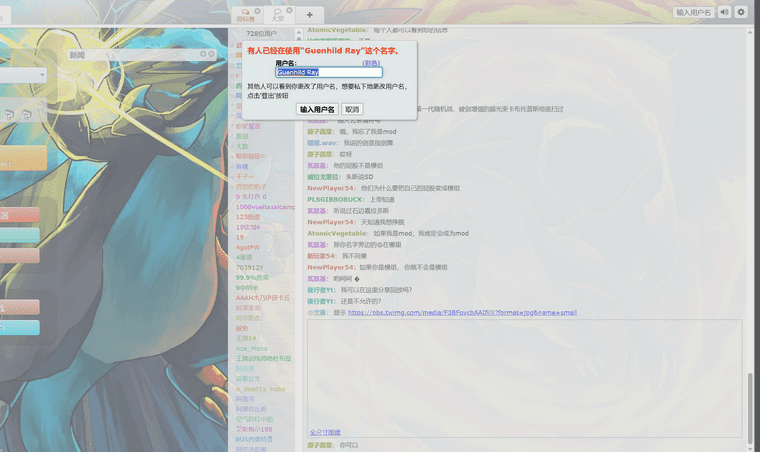
Task: Click the 全尺寸图像 full-size image link
Action: (x=327, y=432)
